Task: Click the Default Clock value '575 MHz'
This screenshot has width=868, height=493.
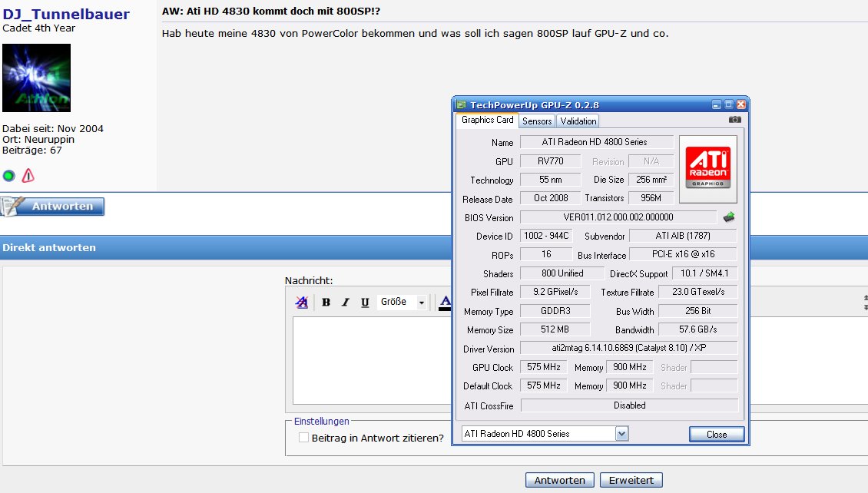Action: pyautogui.click(x=544, y=385)
